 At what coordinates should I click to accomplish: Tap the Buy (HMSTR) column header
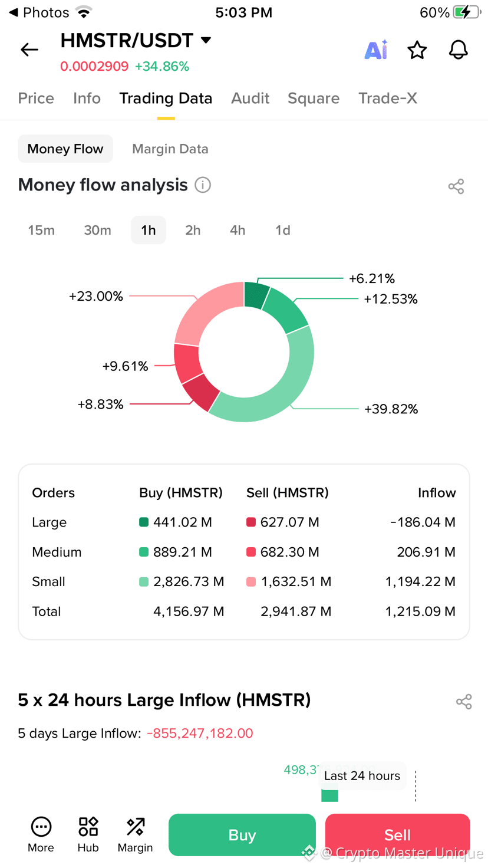point(181,492)
